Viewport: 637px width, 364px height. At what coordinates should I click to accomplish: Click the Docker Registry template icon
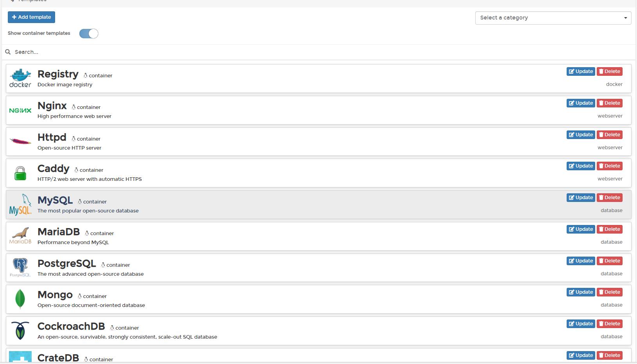pyautogui.click(x=20, y=78)
